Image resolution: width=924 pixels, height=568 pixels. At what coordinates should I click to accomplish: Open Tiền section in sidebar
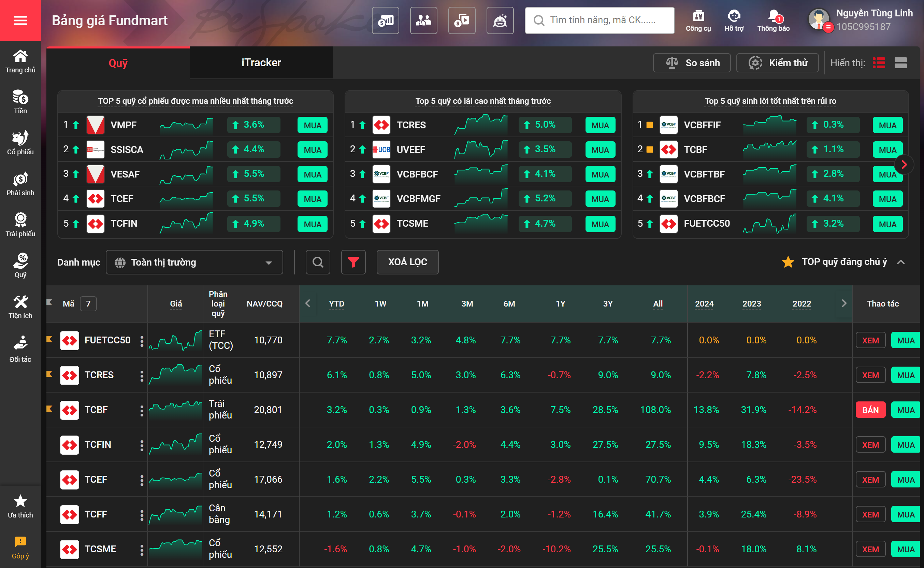pos(20,102)
